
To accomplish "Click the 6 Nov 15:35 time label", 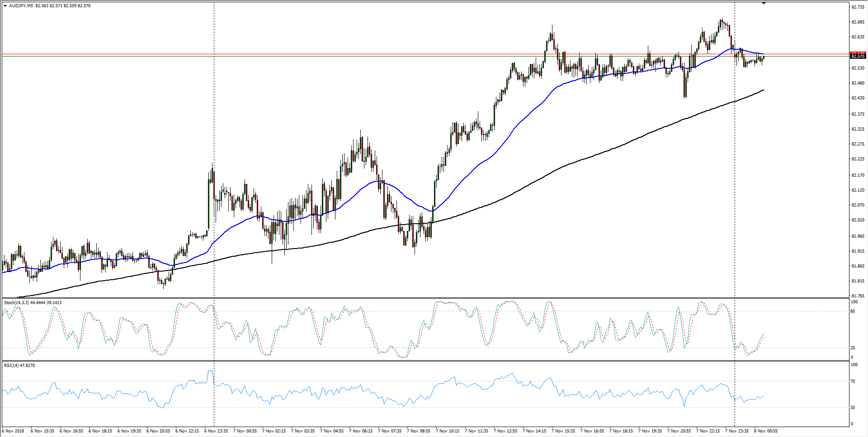I will [x=42, y=431].
